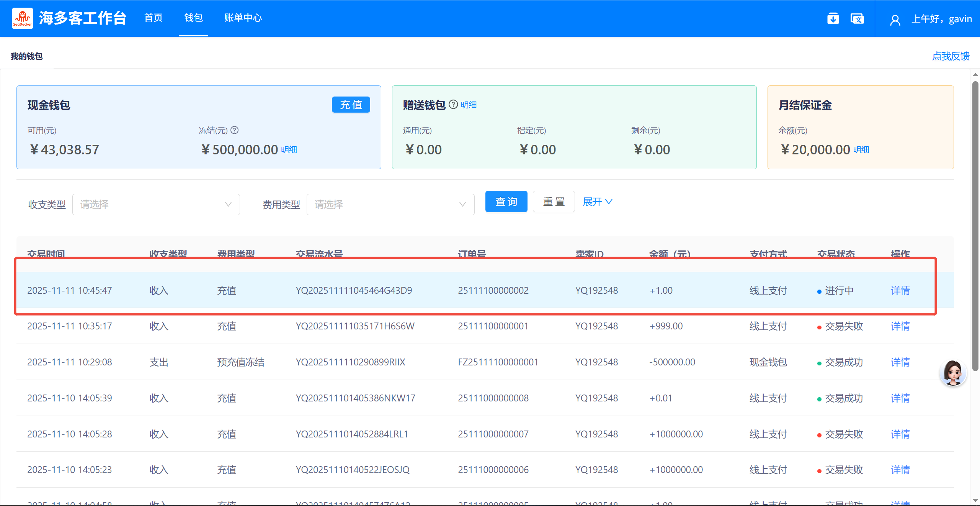This screenshot has height=506, width=980.
Task: View 详情 for the 进行中 transaction
Action: pyautogui.click(x=900, y=290)
